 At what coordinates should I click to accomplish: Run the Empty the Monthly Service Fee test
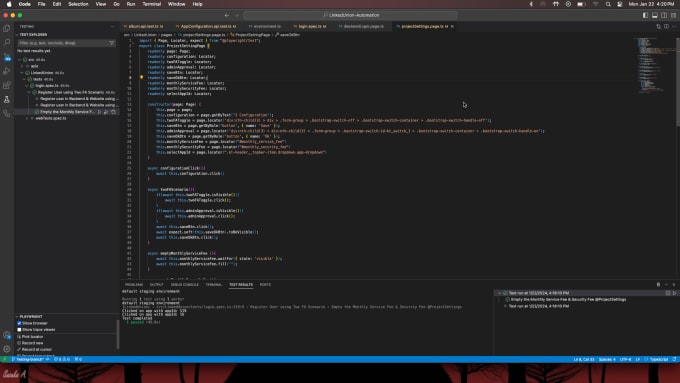100,112
